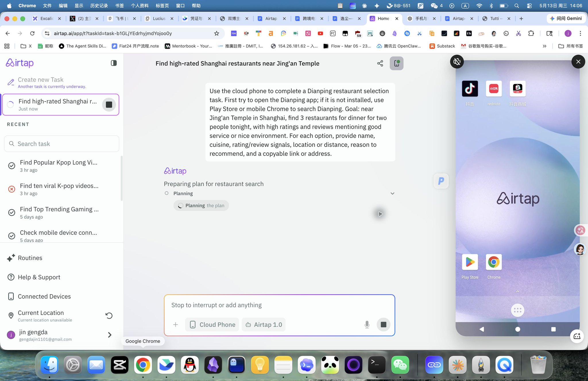The width and height of the screenshot is (588, 381).
Task: Open Chrome three-dot menu
Action: tap(580, 33)
